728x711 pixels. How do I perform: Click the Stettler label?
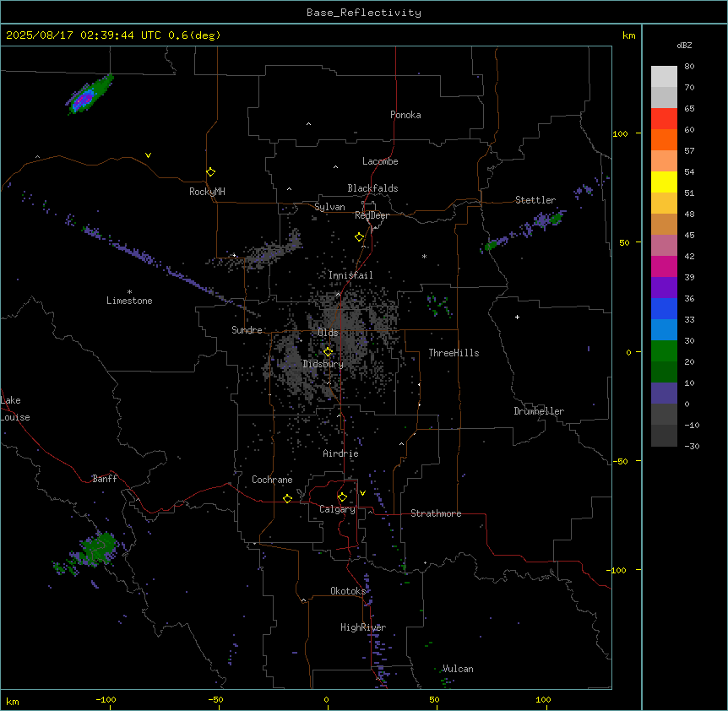(x=535, y=200)
